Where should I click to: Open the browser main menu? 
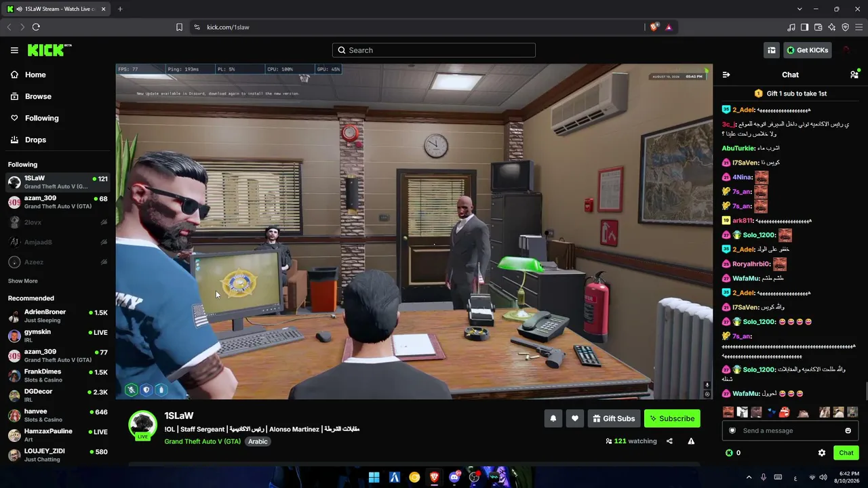coord(859,27)
